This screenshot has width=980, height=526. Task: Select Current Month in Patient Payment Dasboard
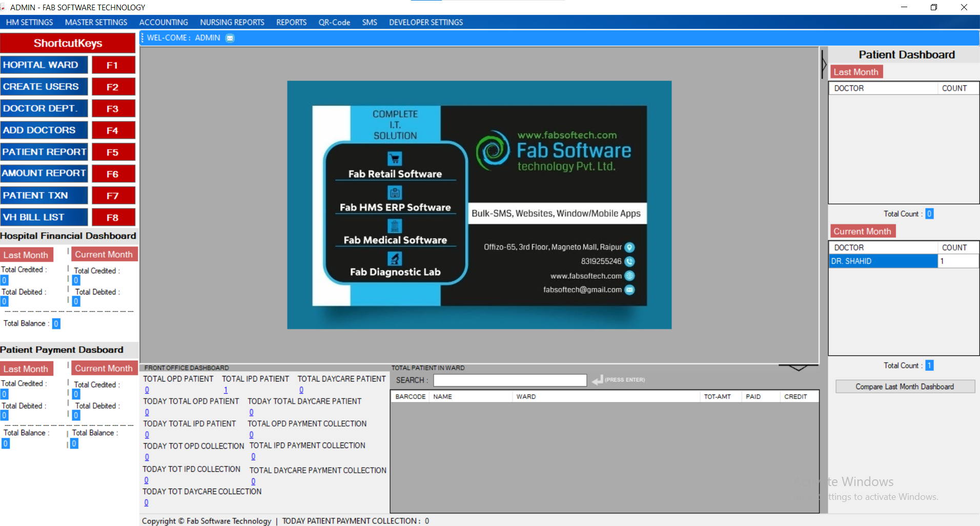pos(104,368)
